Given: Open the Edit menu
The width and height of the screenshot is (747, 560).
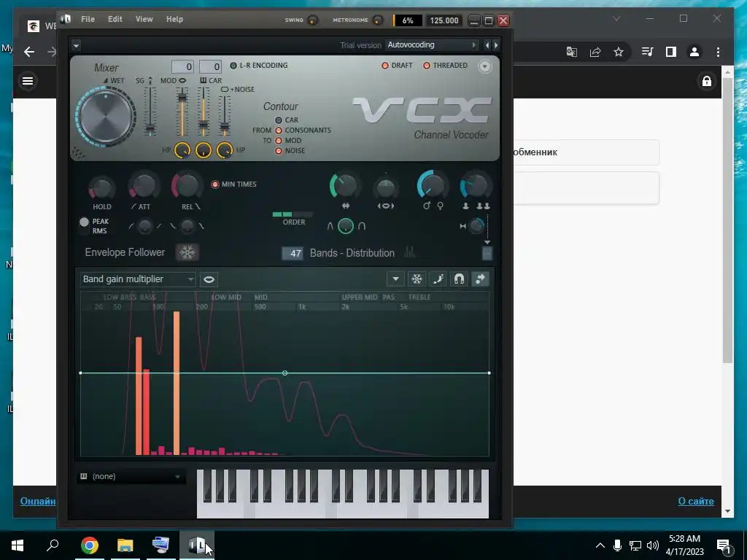Looking at the screenshot, I should pyautogui.click(x=115, y=19).
